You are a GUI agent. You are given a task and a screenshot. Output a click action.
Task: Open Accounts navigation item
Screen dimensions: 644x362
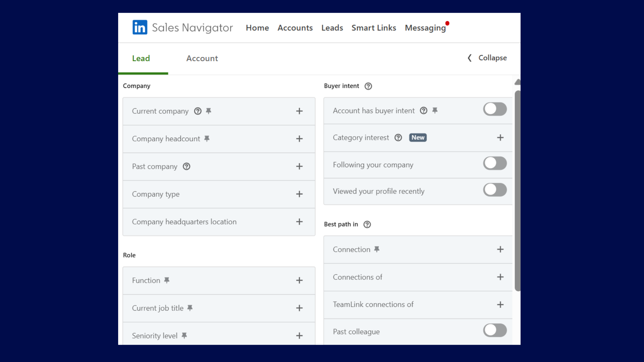coord(295,28)
